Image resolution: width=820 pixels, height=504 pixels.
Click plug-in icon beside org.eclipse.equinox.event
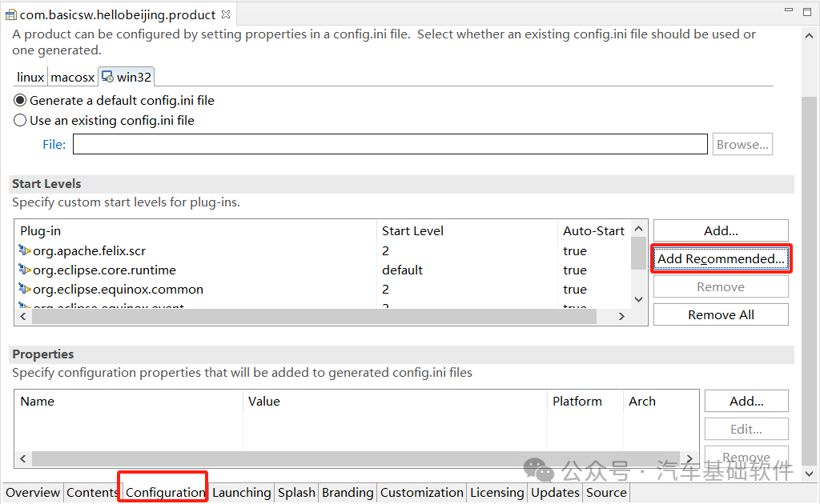tap(24, 306)
